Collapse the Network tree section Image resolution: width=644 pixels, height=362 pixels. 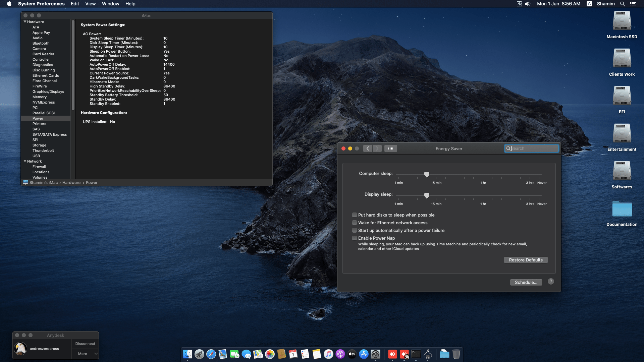click(25, 161)
